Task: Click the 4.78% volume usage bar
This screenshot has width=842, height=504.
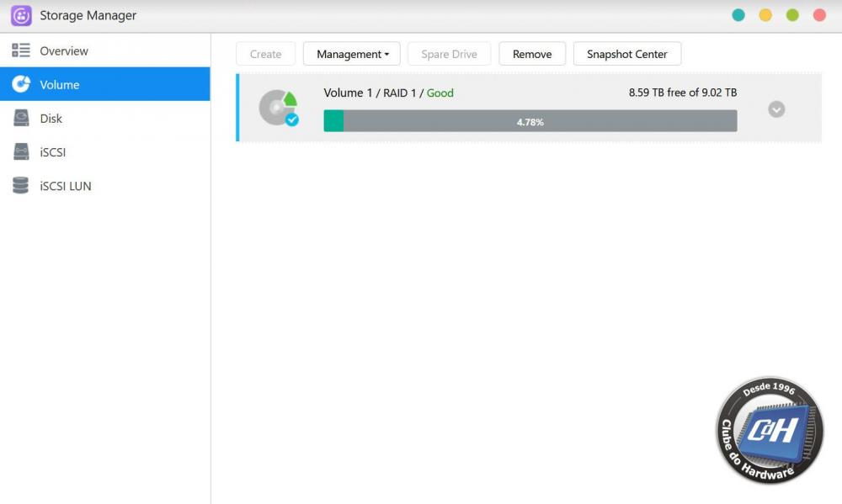Action: click(x=530, y=122)
